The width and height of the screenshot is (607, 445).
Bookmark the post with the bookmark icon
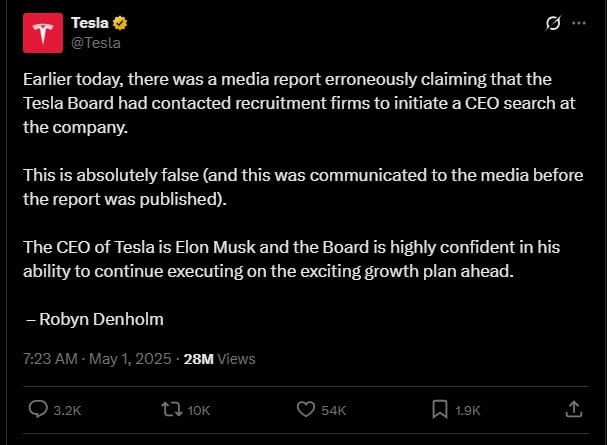tap(440, 409)
